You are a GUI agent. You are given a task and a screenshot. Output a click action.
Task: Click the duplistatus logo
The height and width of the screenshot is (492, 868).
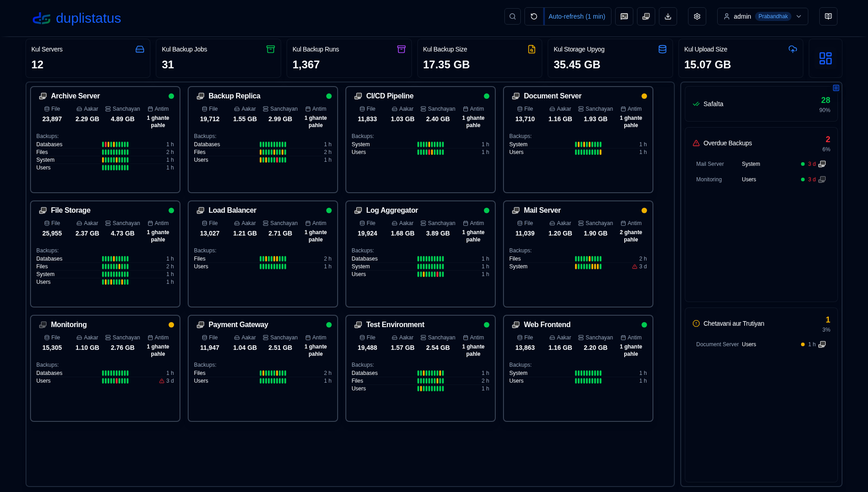pyautogui.click(x=77, y=18)
